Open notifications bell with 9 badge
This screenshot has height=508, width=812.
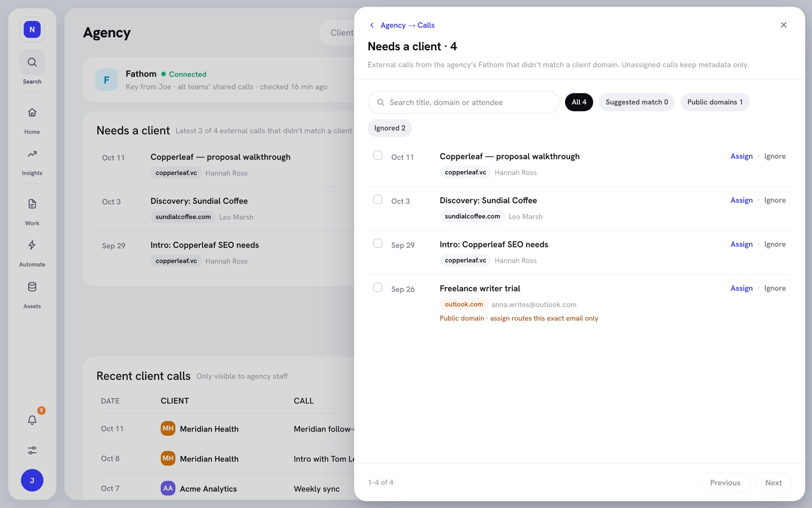tap(32, 420)
